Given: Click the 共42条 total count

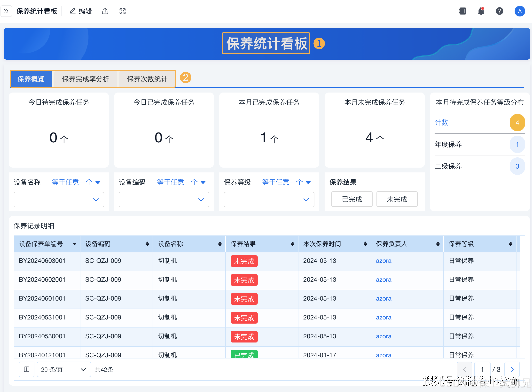Looking at the screenshot, I should pos(104,369).
